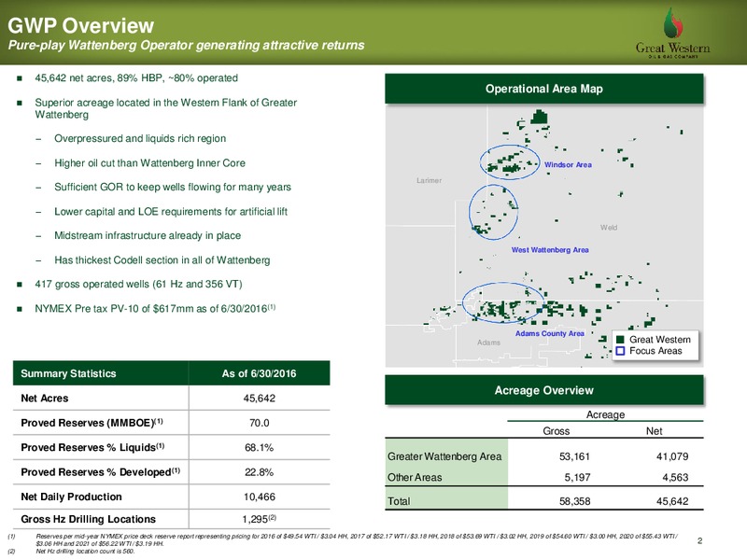Image resolution: width=747 pixels, height=560 pixels.
Task: Click the Weld county label on map
Action: tap(609, 228)
